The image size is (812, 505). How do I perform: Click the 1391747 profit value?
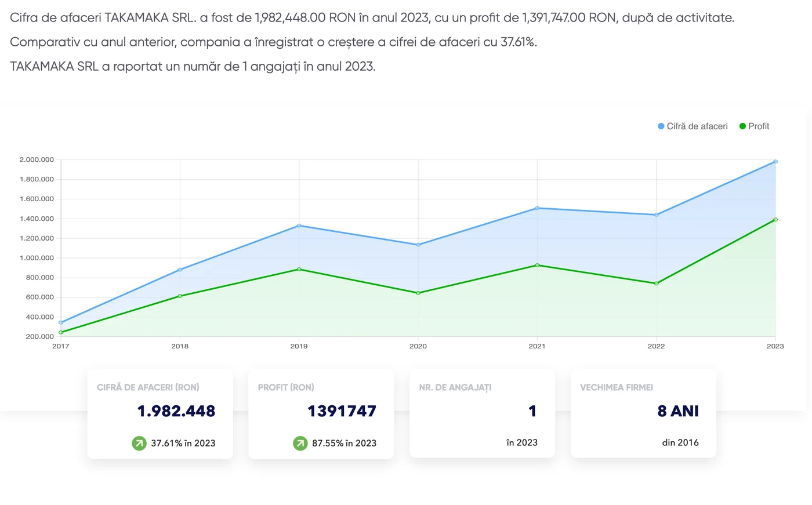coord(342,411)
